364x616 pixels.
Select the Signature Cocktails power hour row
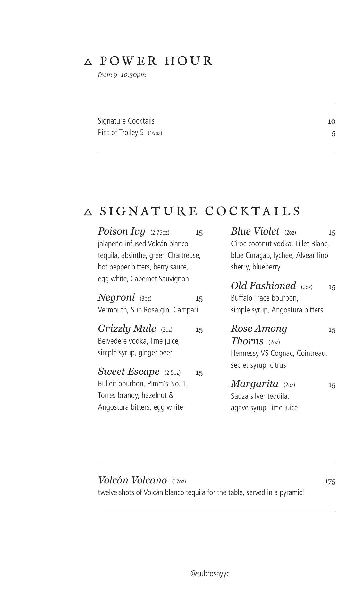[x=126, y=121]
